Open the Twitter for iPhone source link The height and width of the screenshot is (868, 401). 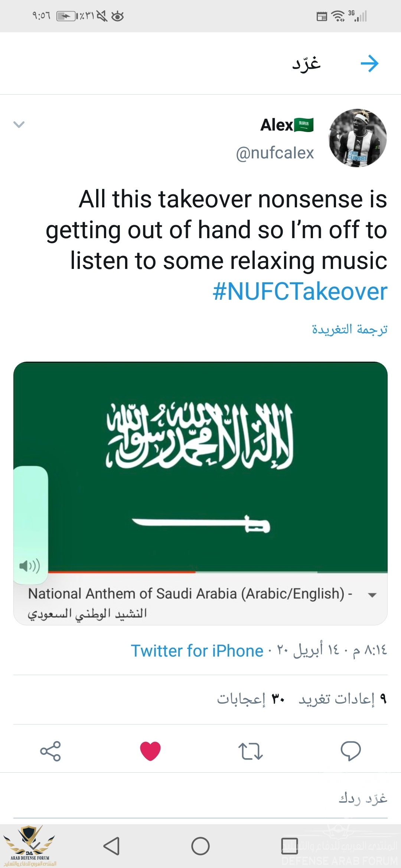pos(197,651)
